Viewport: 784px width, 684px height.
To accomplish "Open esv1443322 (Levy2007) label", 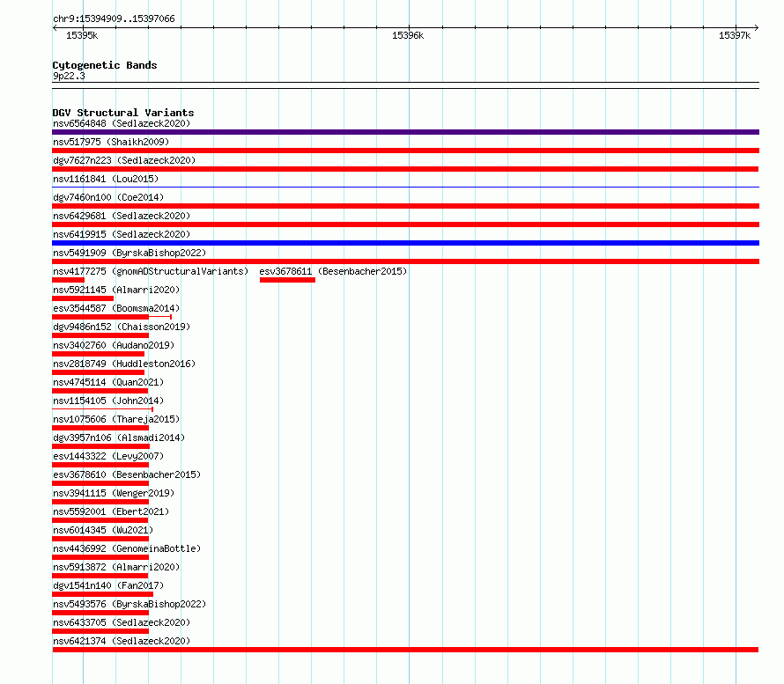I will click(108, 456).
